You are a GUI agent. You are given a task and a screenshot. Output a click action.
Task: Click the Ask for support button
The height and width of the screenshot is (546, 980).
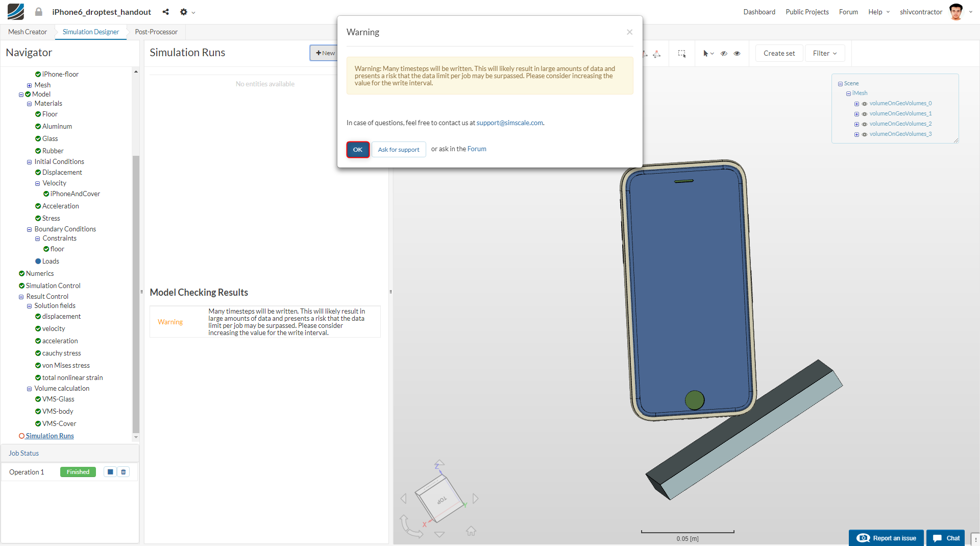tap(399, 150)
